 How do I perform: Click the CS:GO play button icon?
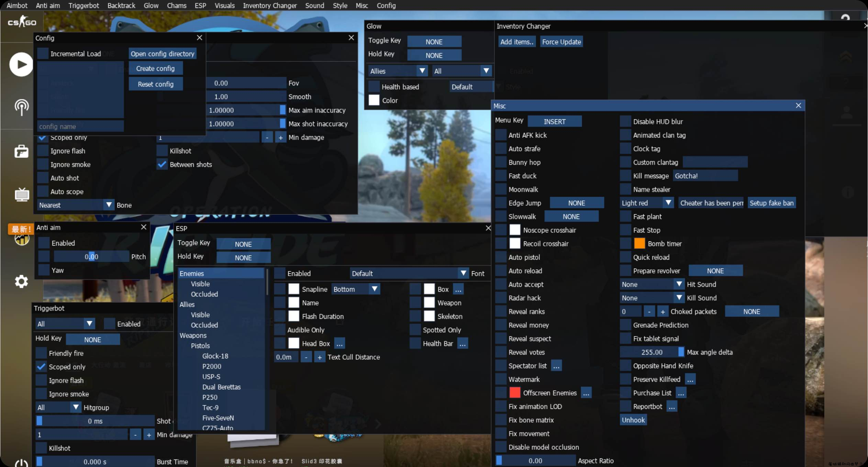point(21,64)
